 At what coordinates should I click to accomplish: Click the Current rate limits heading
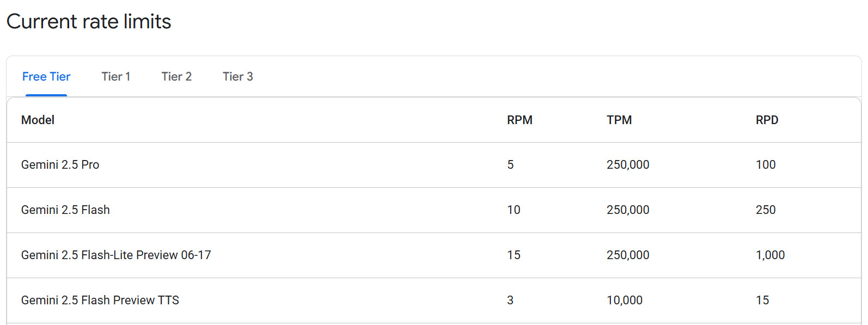(x=89, y=22)
